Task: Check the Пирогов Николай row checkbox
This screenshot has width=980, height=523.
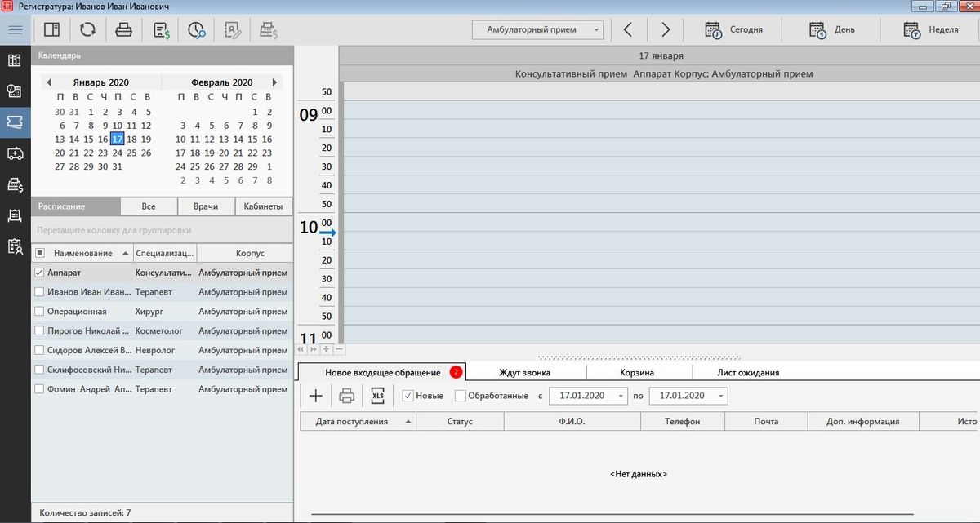Action: [x=39, y=331]
